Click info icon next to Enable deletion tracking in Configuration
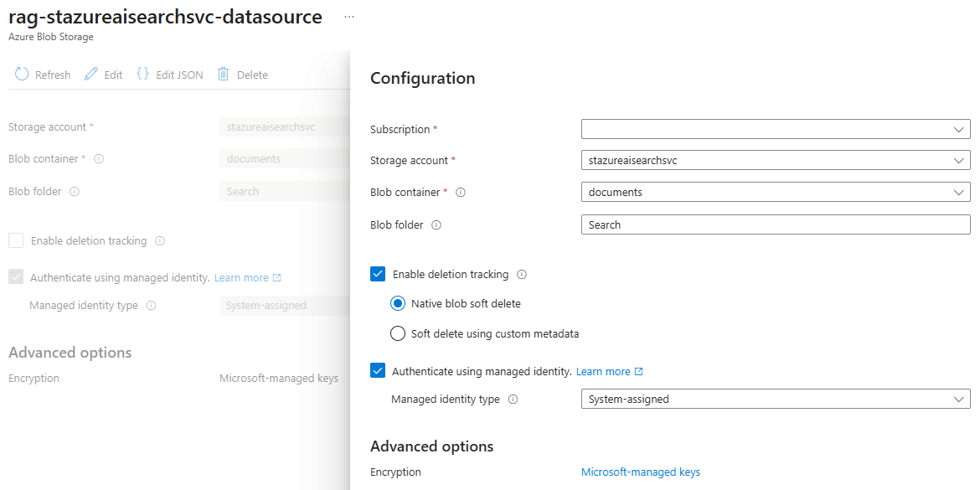Screen dimensions: 980x490 tap(523, 275)
